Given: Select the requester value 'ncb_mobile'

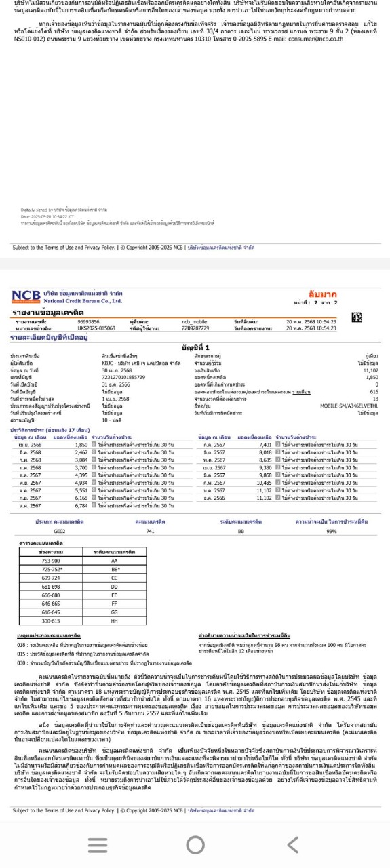Looking at the screenshot, I should (x=195, y=321).
